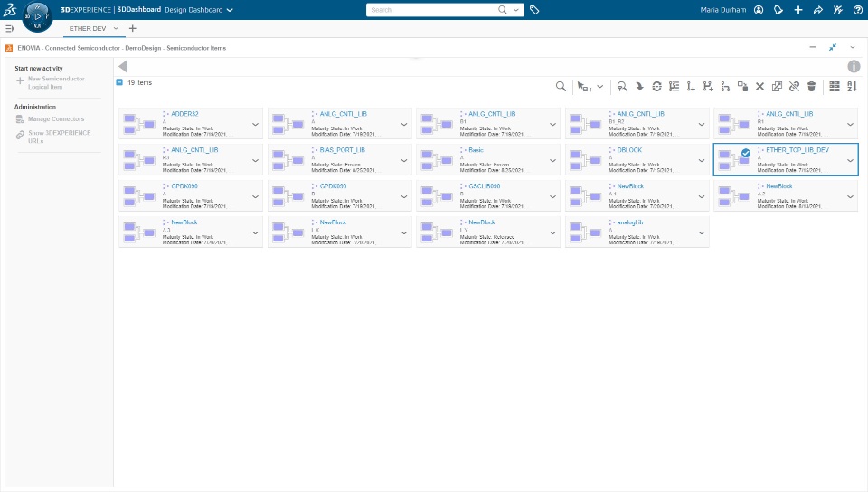Collapse the side panel with the left triangle
The image size is (868, 492).
(123, 66)
